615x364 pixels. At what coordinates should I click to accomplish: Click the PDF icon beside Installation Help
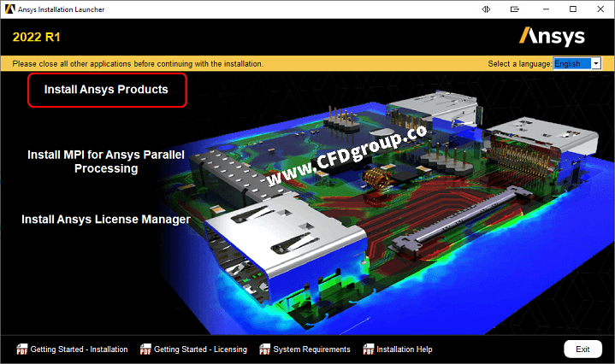point(369,349)
